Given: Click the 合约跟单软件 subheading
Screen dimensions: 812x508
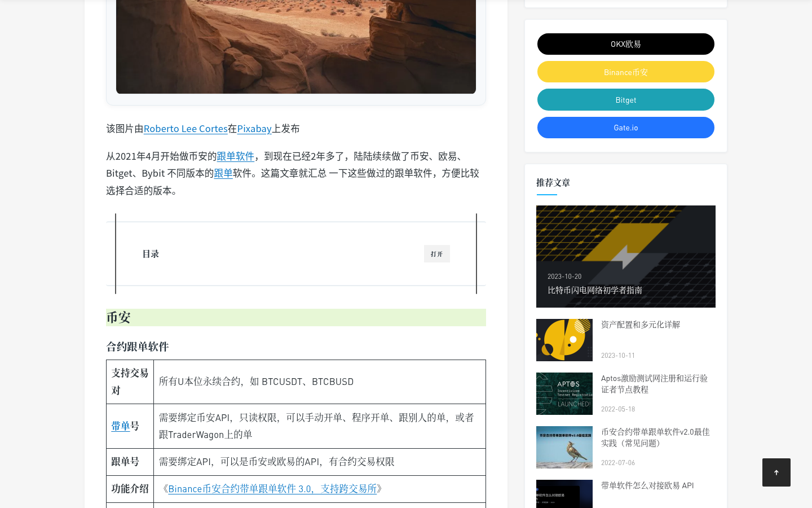Looking at the screenshot, I should pos(138,347).
